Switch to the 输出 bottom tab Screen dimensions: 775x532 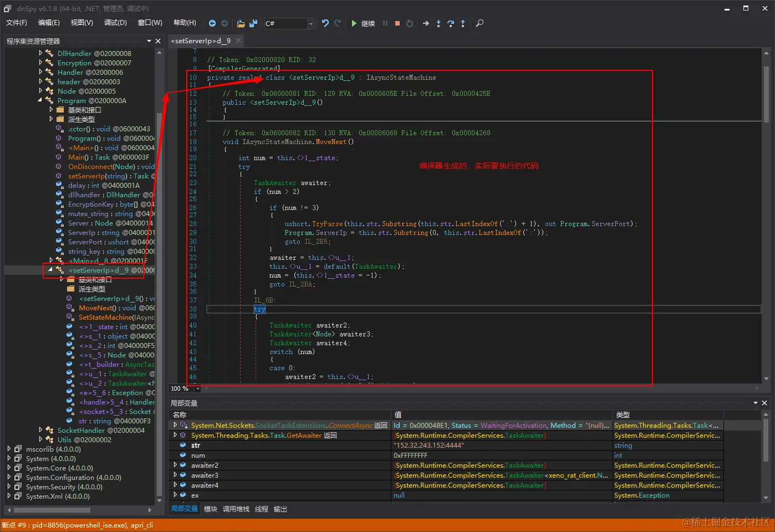point(281,509)
